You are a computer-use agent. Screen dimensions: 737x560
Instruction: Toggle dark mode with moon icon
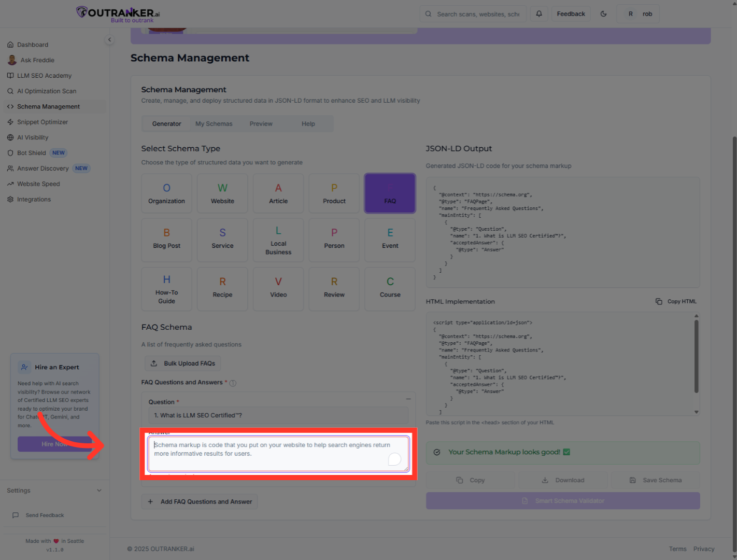(603, 14)
